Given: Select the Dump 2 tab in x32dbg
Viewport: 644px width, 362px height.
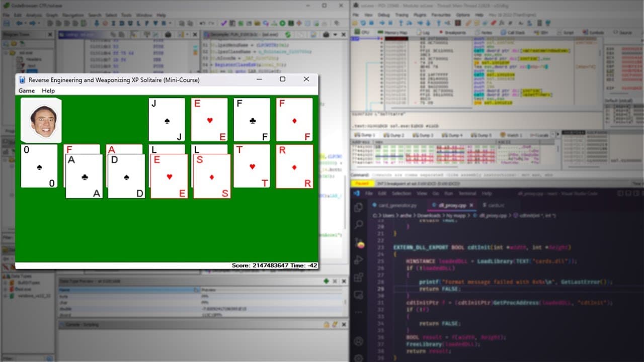Looking at the screenshot, I should (x=393, y=135).
